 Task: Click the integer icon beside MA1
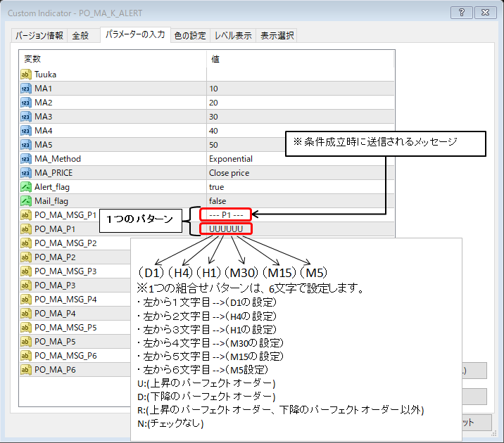coord(26,89)
